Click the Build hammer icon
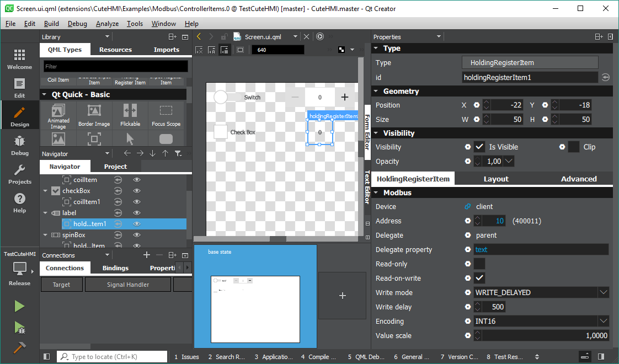Viewport: 619px width, 364px height. tap(19, 347)
